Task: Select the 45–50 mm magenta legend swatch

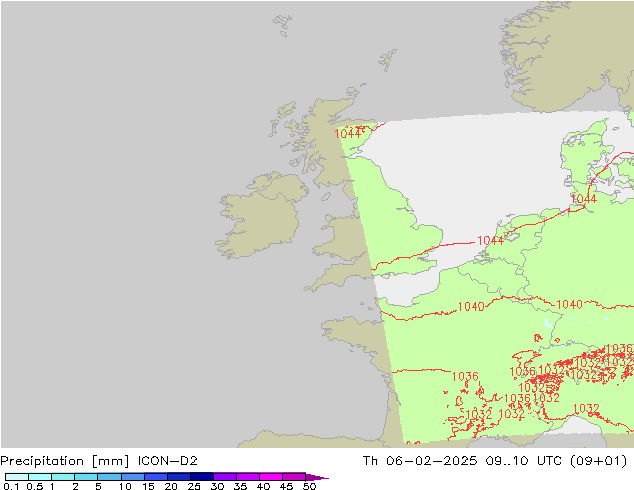Action: click(x=294, y=477)
